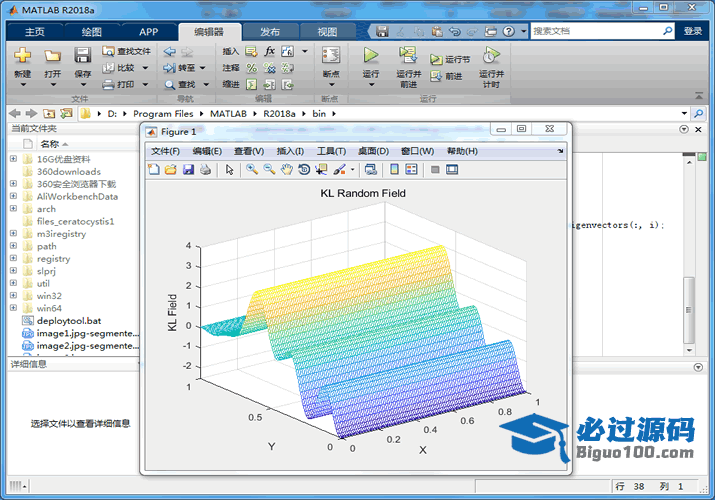Image resolution: width=715 pixels, height=500 pixels.
Task: Expand the win64 folder node
Action: pyautogui.click(x=14, y=308)
